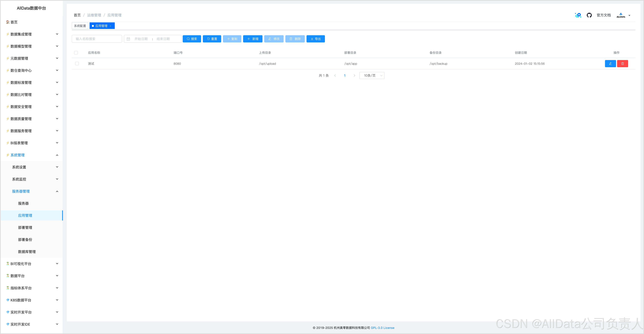This screenshot has height=334, width=644.
Task: Check the checkbox for the 测试 row
Action: click(77, 64)
